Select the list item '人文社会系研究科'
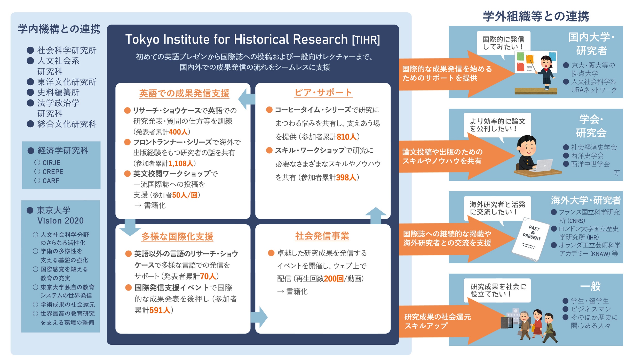 pyautogui.click(x=53, y=66)
